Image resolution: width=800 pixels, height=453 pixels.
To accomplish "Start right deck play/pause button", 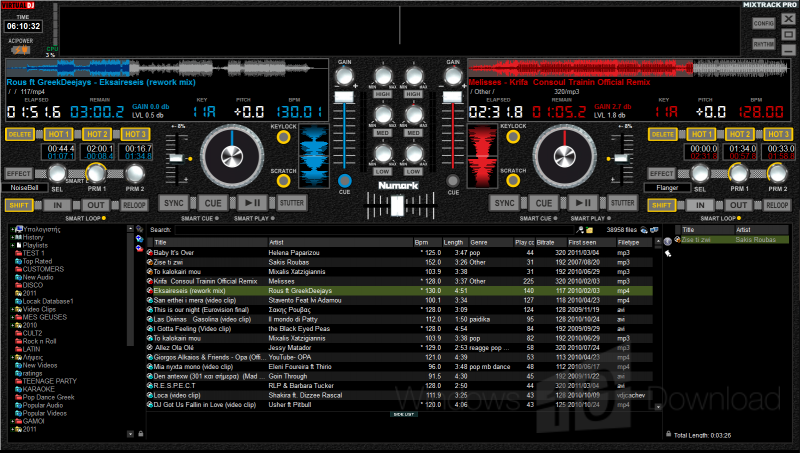I will pyautogui.click(x=583, y=203).
